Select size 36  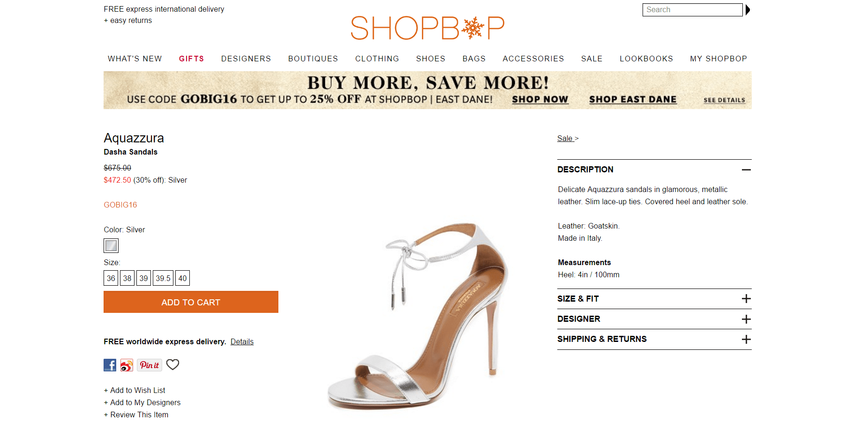tap(111, 278)
